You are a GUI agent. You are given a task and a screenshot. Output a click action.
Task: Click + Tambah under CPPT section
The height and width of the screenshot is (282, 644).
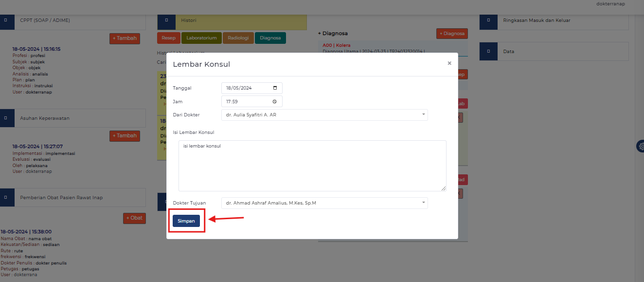(x=125, y=38)
